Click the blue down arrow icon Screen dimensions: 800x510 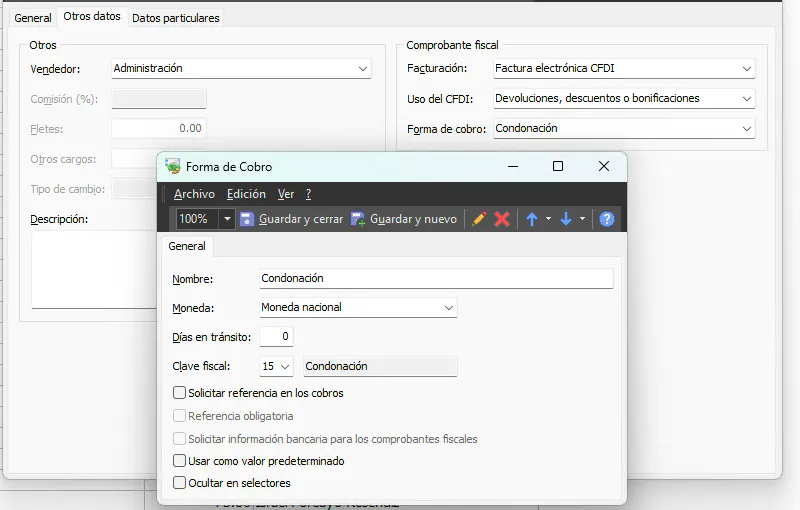[566, 219]
